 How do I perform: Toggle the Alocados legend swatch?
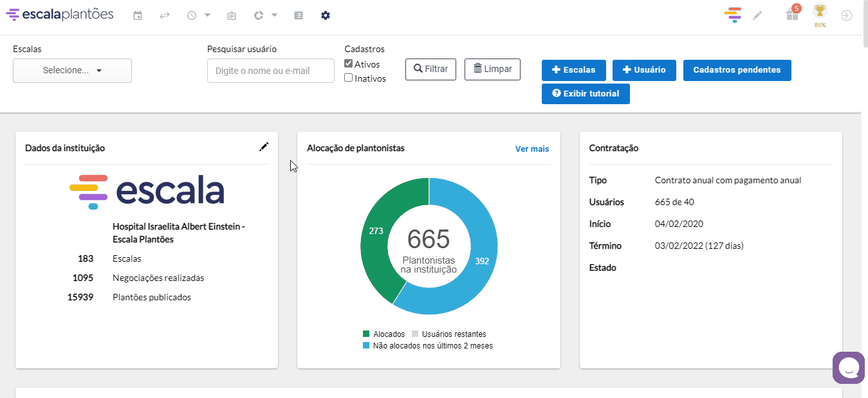366,334
